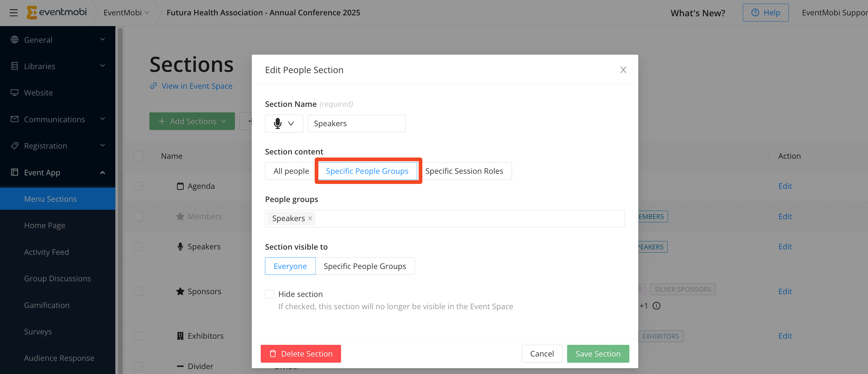This screenshot has height=374, width=868.
Task: Open the microphone icon picker dropdown
Action: pos(284,123)
